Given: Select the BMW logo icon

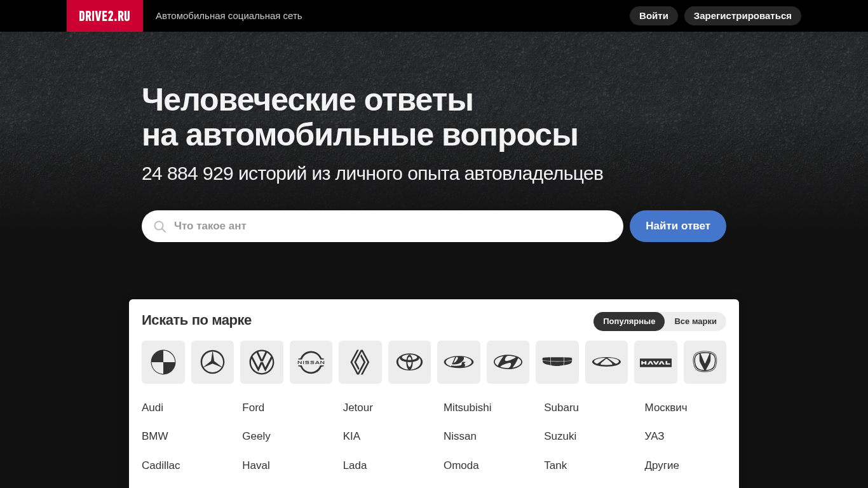Looking at the screenshot, I should tap(163, 362).
